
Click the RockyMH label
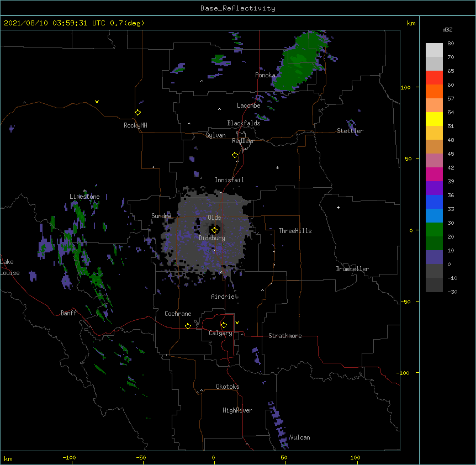click(x=135, y=125)
